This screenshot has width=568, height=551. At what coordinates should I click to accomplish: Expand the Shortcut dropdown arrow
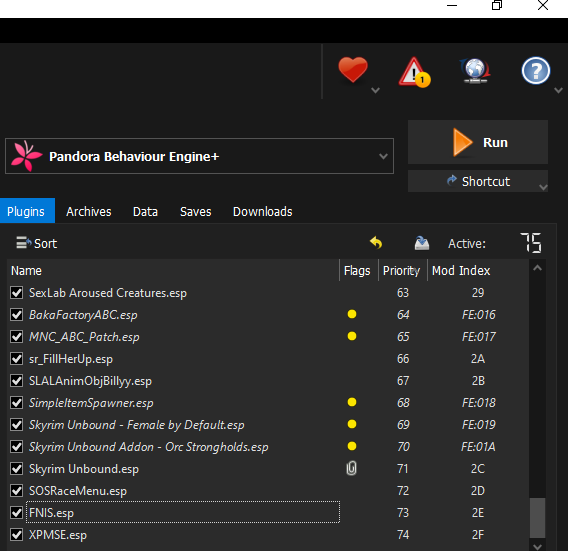pyautogui.click(x=543, y=187)
